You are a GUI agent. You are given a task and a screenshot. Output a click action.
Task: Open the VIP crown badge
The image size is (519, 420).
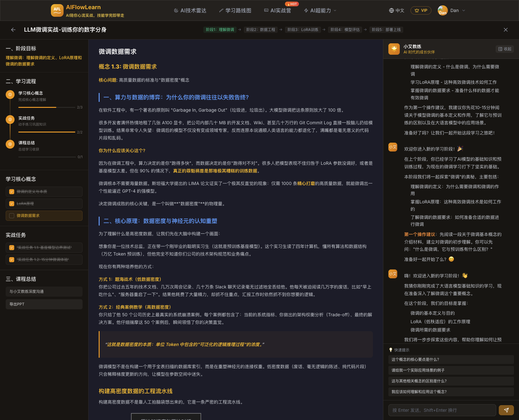[421, 10]
